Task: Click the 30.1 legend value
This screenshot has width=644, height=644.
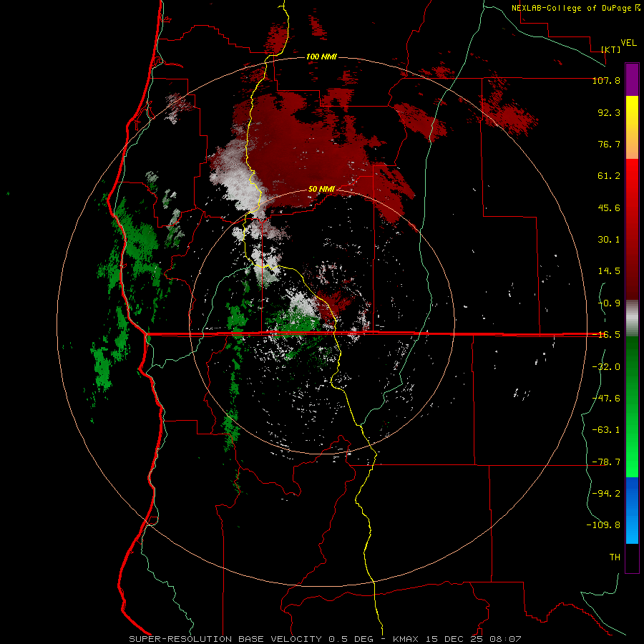Action: point(609,240)
